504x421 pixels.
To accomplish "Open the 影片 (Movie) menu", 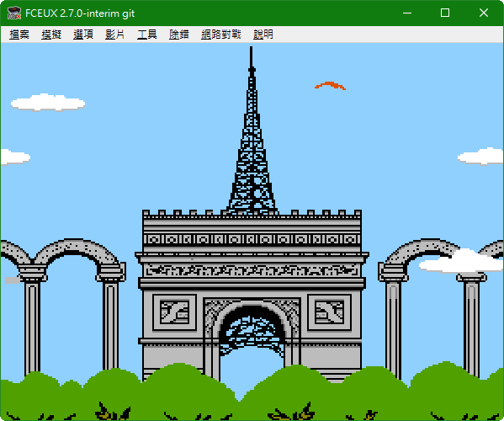I will click(x=115, y=35).
